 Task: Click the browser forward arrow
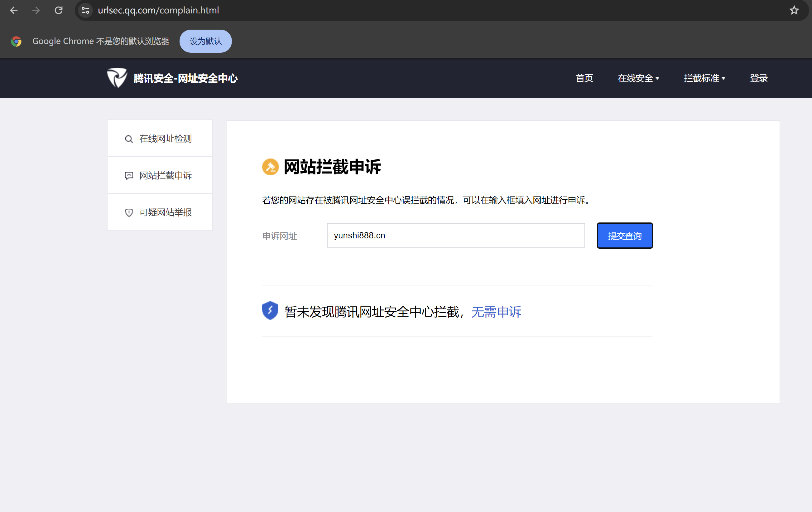pyautogui.click(x=36, y=11)
